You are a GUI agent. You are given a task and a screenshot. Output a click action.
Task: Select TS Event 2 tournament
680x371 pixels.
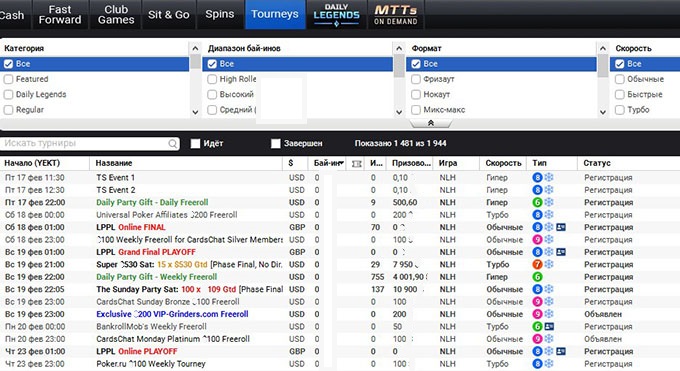click(115, 190)
